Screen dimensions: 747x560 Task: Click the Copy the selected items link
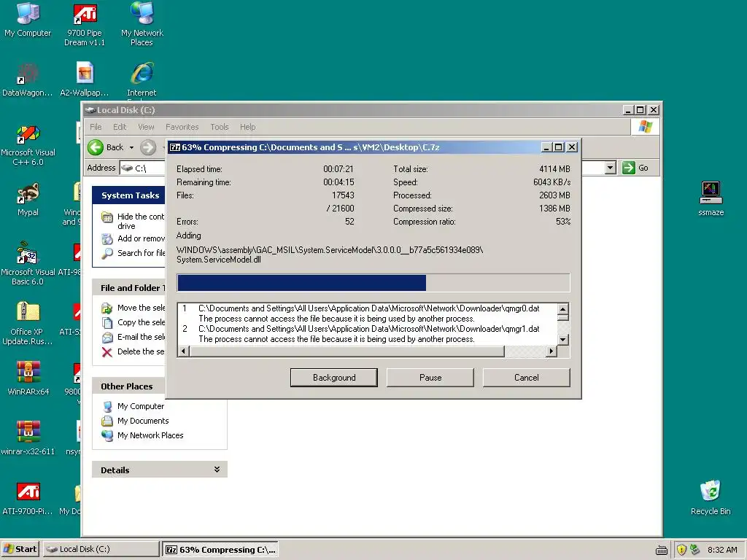point(141,322)
